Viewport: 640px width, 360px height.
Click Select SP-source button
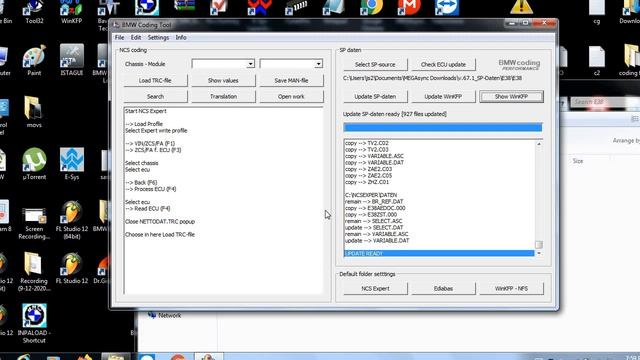click(375, 64)
